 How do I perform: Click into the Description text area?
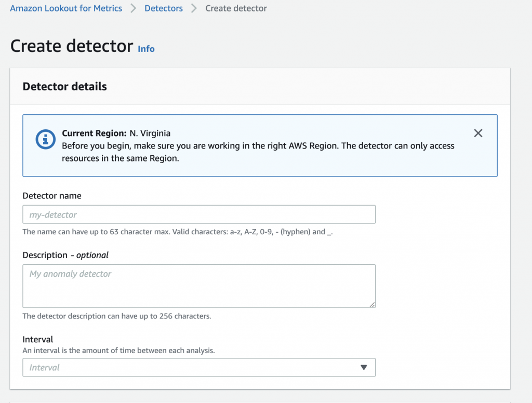[199, 286]
